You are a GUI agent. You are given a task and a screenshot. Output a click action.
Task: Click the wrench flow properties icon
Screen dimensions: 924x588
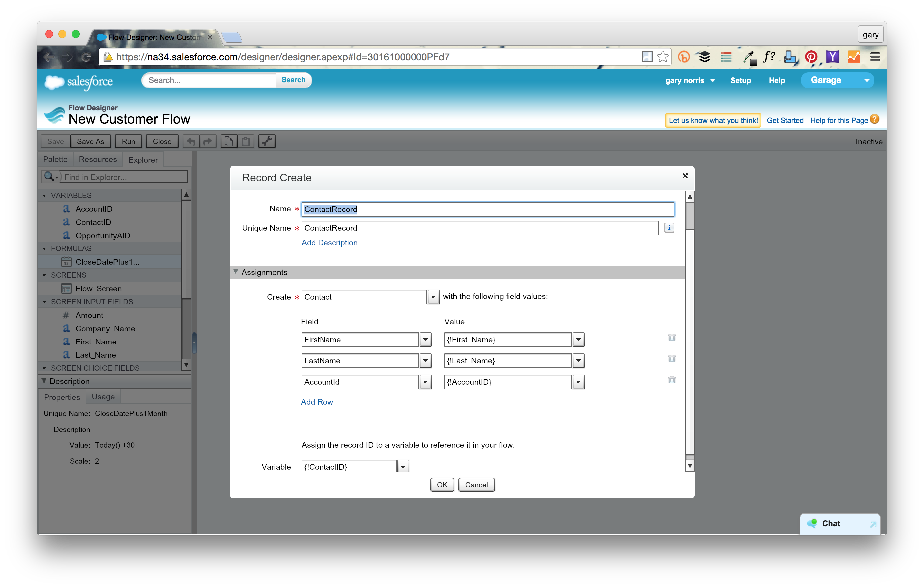pyautogui.click(x=267, y=141)
